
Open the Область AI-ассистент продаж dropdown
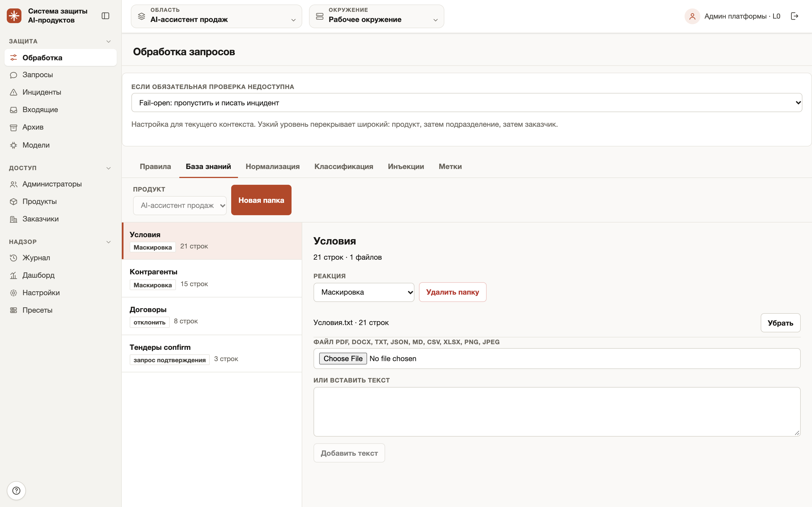click(x=217, y=16)
